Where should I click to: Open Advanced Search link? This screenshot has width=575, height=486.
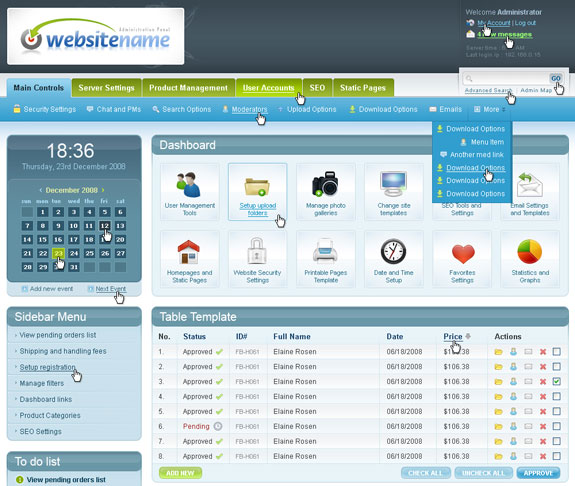click(x=488, y=90)
